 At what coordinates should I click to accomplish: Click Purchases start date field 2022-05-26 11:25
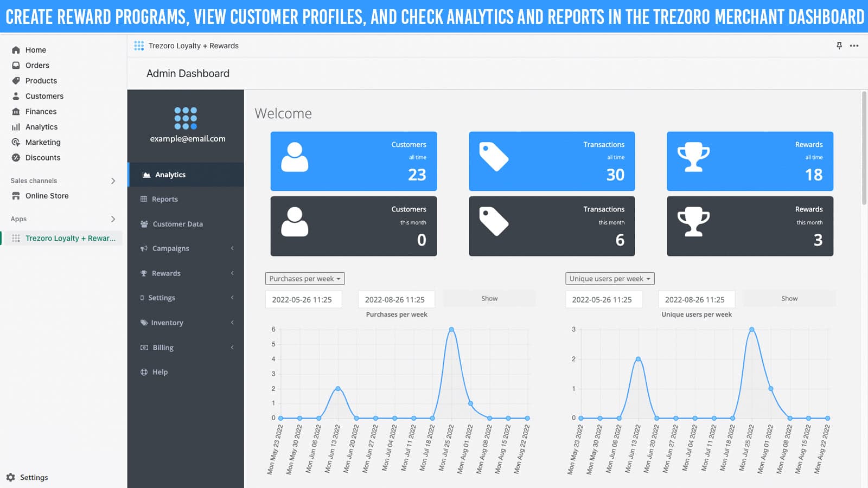click(x=304, y=299)
